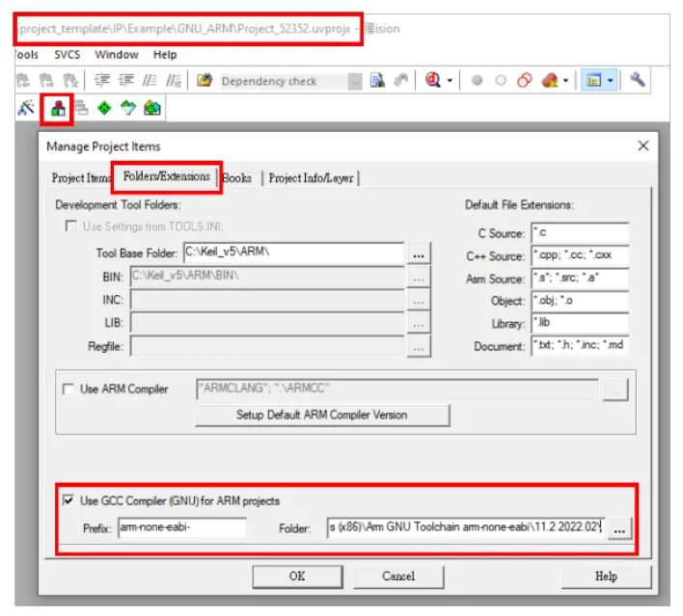Click the GCC Folder path field
This screenshot has width=683, height=616.
pyautogui.click(x=466, y=527)
